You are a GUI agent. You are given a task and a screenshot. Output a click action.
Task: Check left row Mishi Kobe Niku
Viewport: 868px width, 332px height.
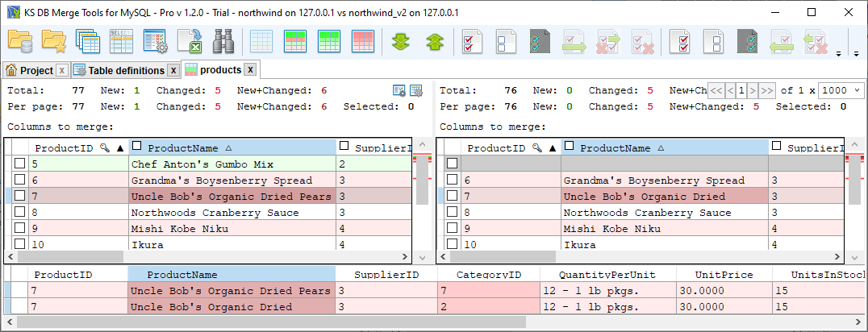tap(20, 228)
